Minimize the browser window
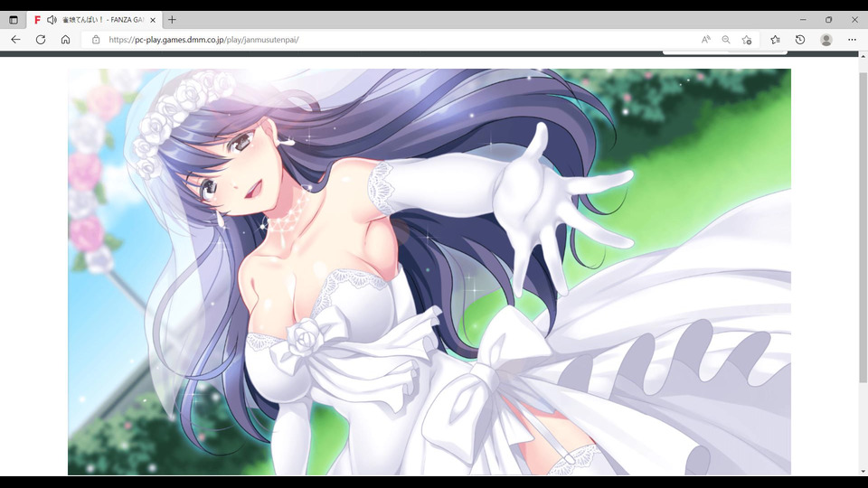 click(x=803, y=20)
